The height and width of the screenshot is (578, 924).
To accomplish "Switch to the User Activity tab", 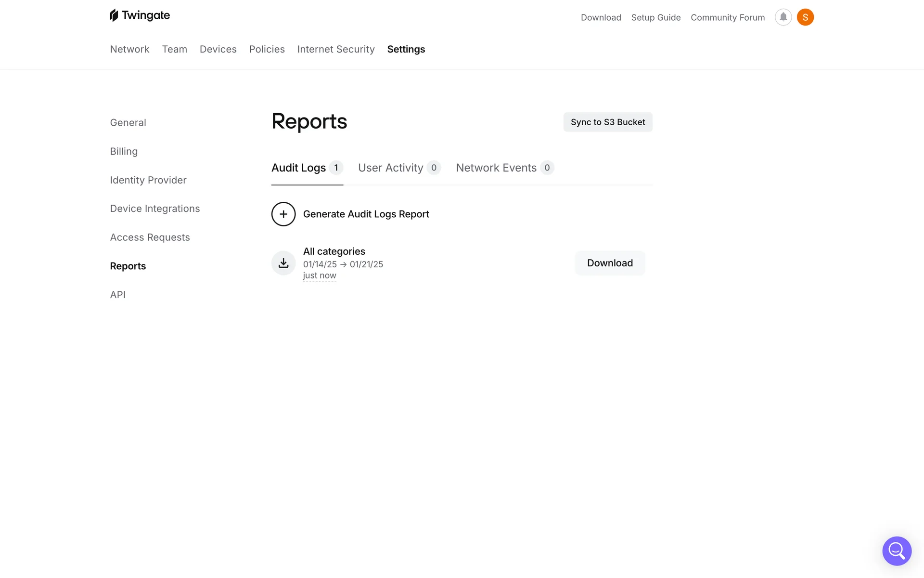I will pyautogui.click(x=390, y=168).
